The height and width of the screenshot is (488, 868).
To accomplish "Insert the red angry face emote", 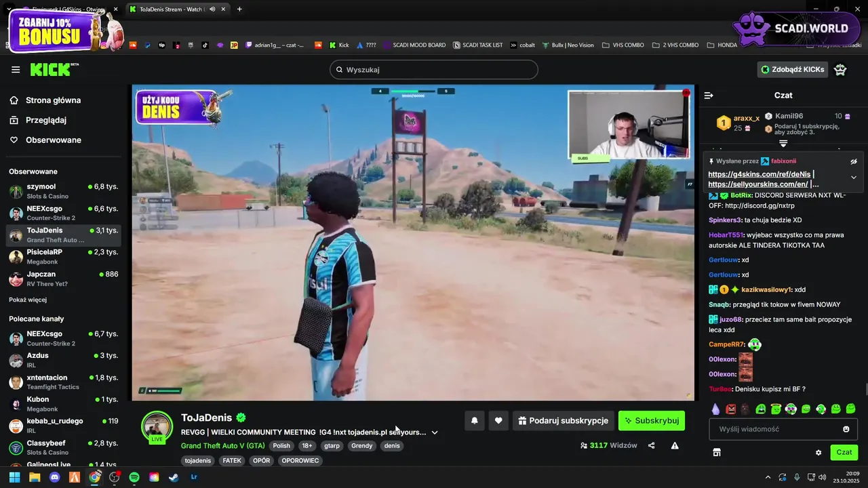I will click(730, 409).
